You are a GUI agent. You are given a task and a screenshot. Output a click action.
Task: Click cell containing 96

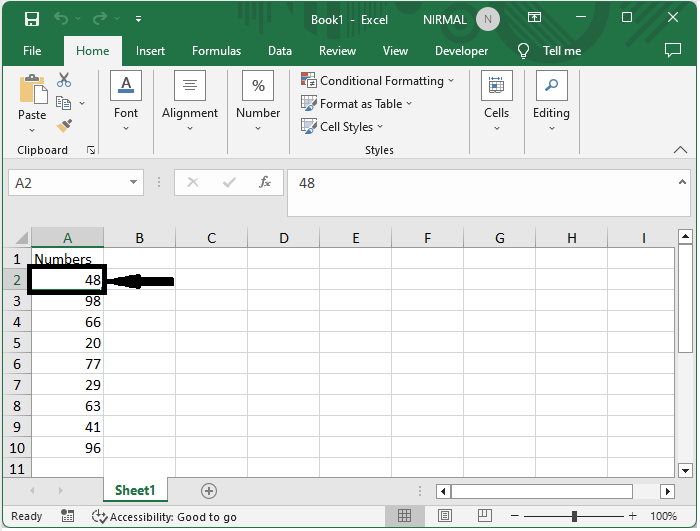[67, 447]
